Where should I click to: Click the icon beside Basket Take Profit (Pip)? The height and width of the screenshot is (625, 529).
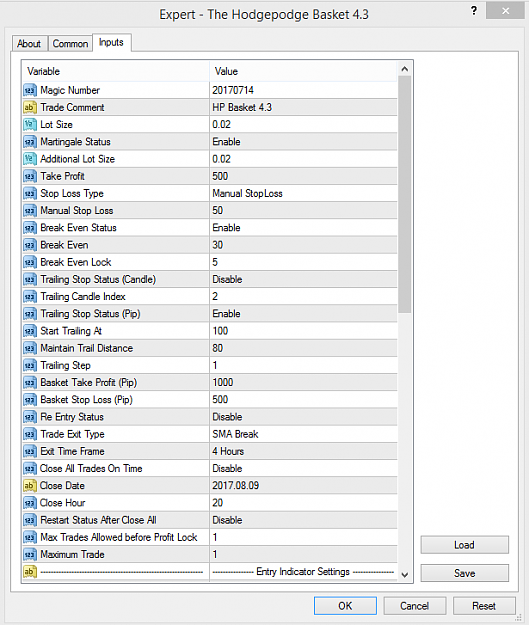tap(30, 382)
